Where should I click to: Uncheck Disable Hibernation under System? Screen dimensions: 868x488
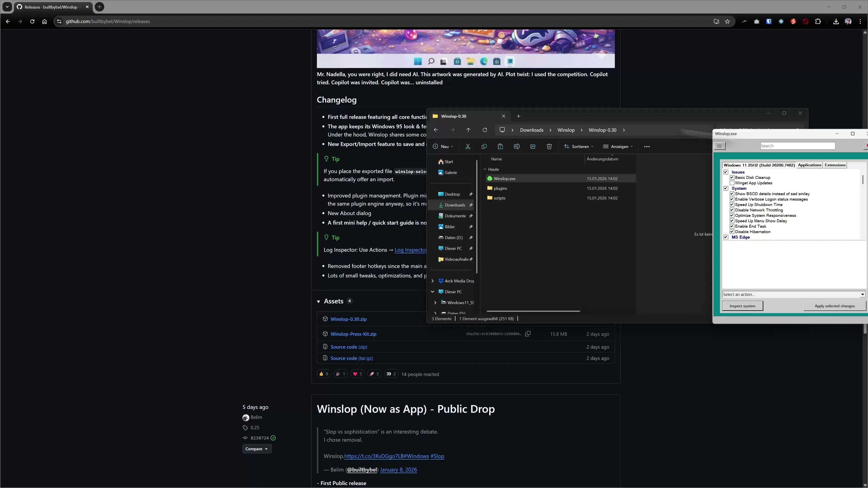732,232
